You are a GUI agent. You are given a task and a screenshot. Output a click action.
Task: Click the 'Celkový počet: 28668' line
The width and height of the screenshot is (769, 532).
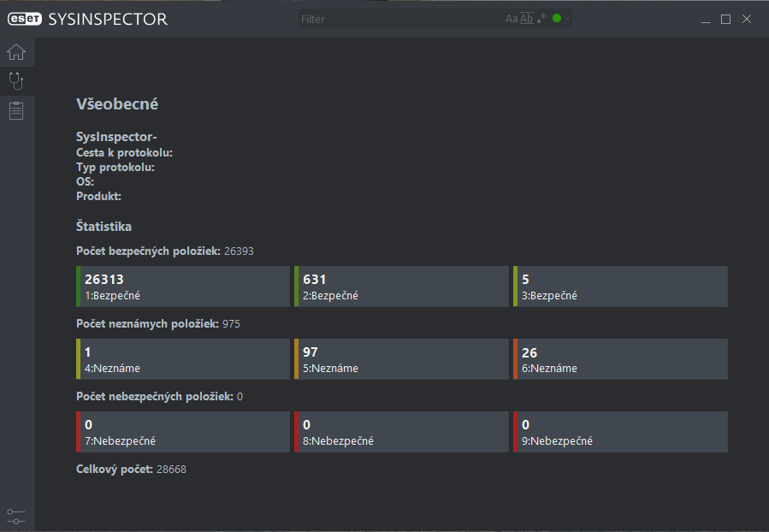pyautogui.click(x=131, y=470)
